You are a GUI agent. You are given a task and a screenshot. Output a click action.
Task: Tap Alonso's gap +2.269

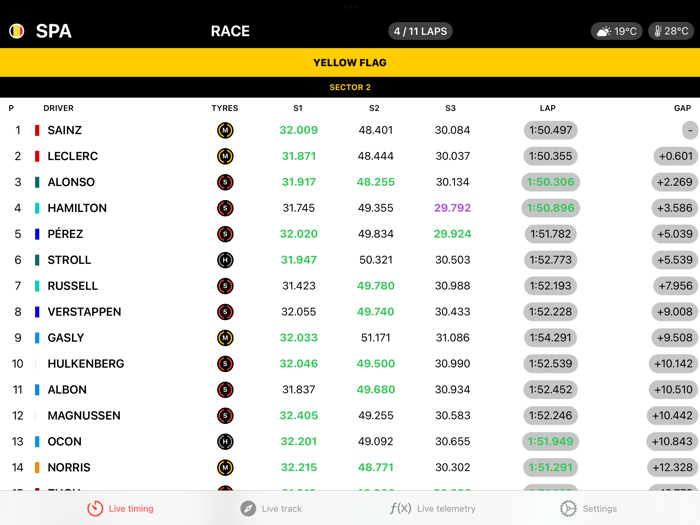pyautogui.click(x=675, y=182)
